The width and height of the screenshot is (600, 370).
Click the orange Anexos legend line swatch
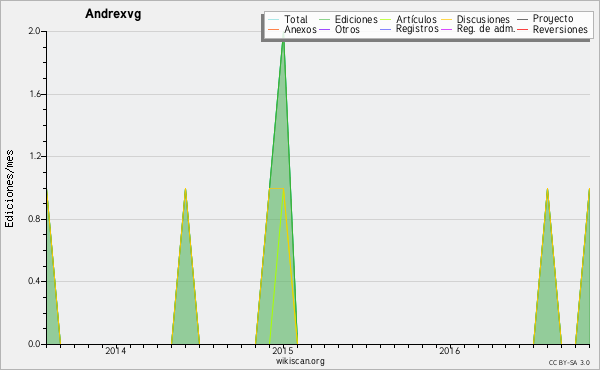pyautogui.click(x=274, y=29)
